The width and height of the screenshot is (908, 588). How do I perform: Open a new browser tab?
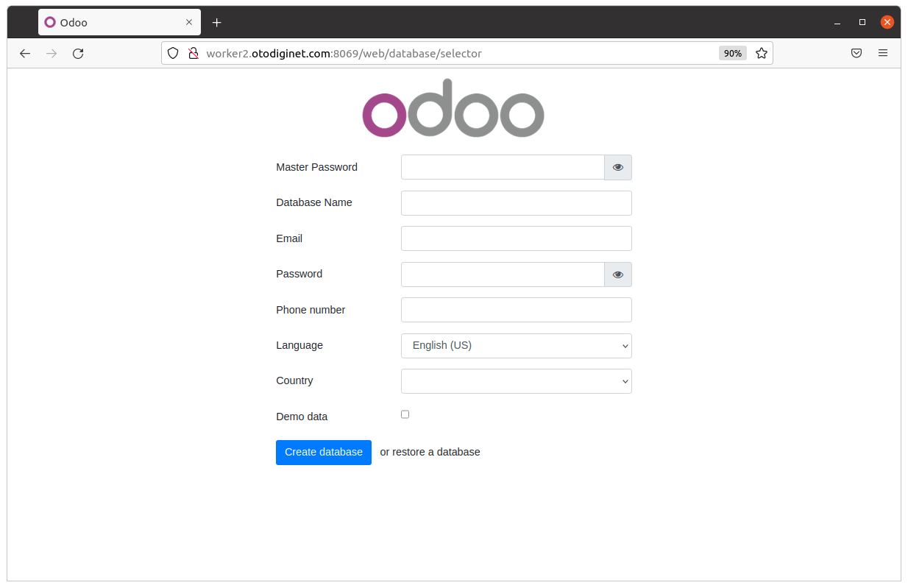coord(216,22)
